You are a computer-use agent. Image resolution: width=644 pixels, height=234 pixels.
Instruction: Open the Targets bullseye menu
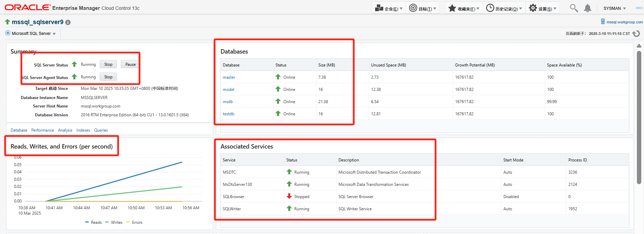(x=422, y=8)
